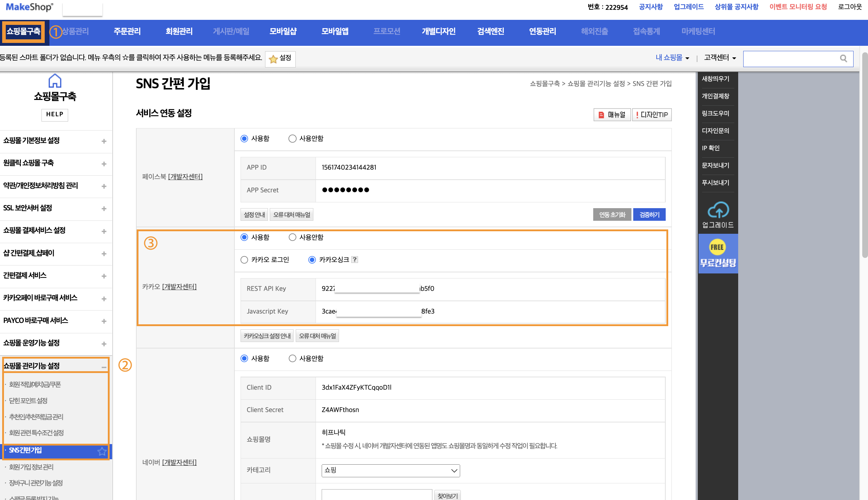Screen dimensions: 868x500
Task: Open the 카테고리 쇼핑 dropdown
Action: pos(391,470)
